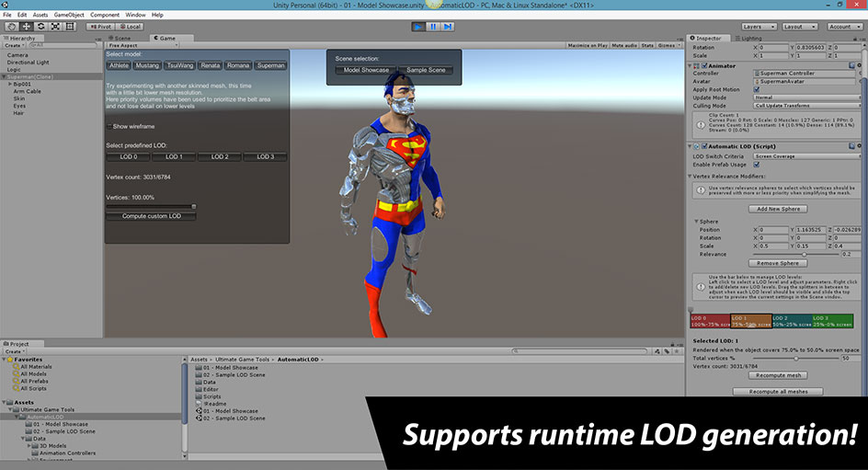Click the Favorites star icon
The image size is (868, 470).
point(10,360)
